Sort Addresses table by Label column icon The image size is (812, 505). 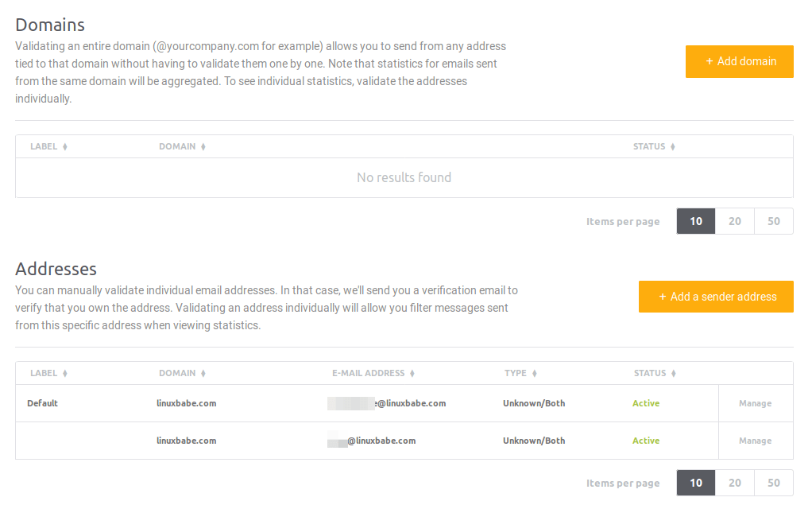point(65,374)
